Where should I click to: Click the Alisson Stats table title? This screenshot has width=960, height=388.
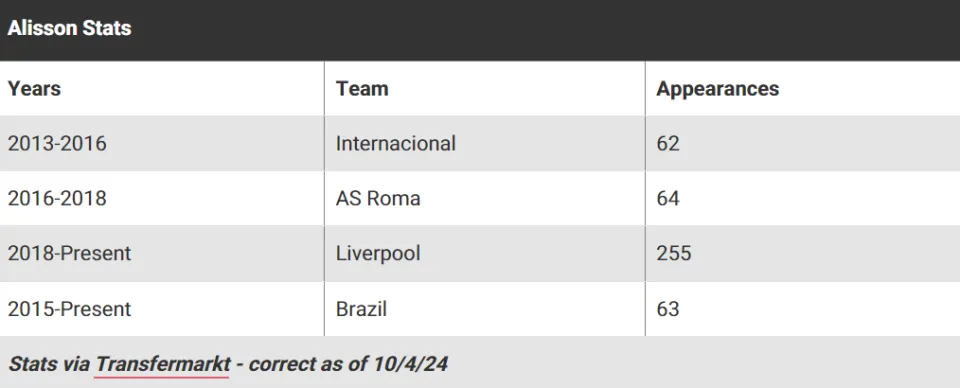pyautogui.click(x=69, y=28)
